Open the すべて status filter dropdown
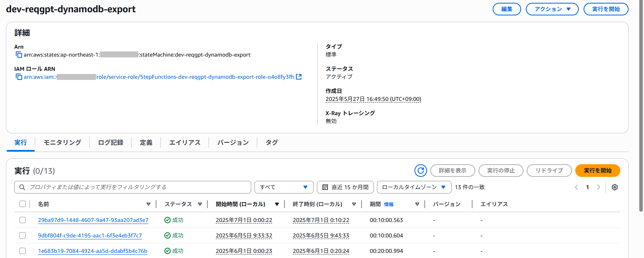 pos(284,187)
